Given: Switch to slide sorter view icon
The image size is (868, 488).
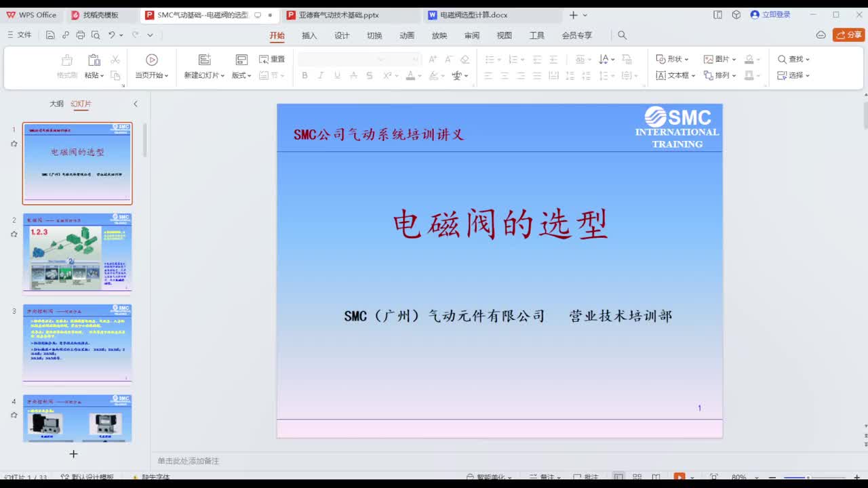Looking at the screenshot, I should [x=638, y=477].
